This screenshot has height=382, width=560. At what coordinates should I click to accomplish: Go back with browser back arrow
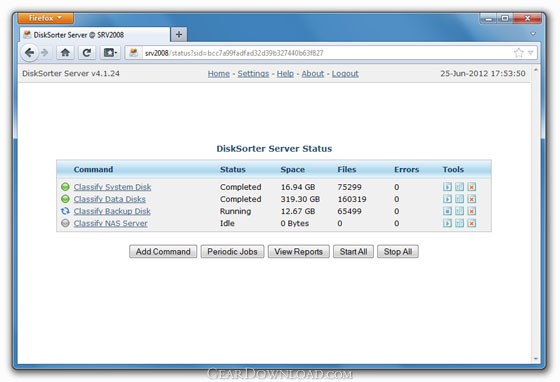(30, 53)
